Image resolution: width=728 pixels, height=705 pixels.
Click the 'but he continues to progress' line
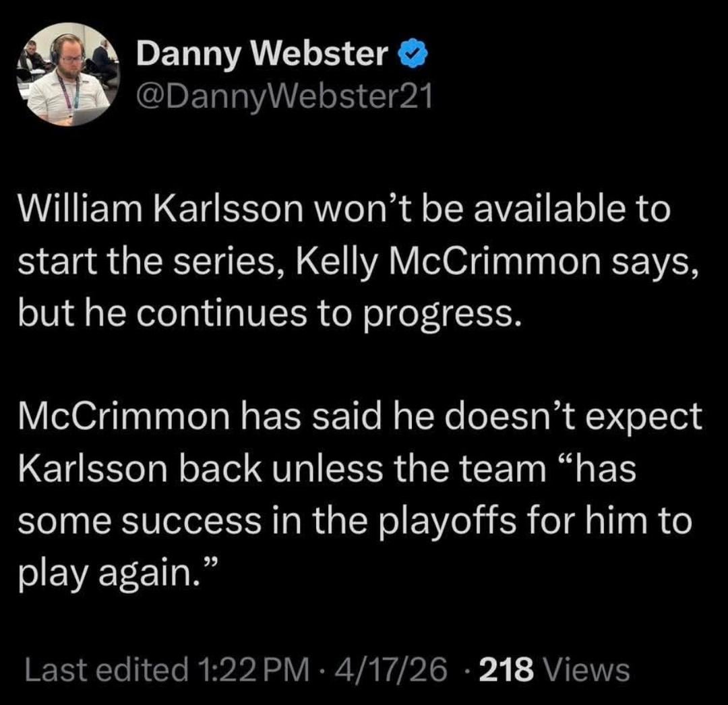click(270, 313)
